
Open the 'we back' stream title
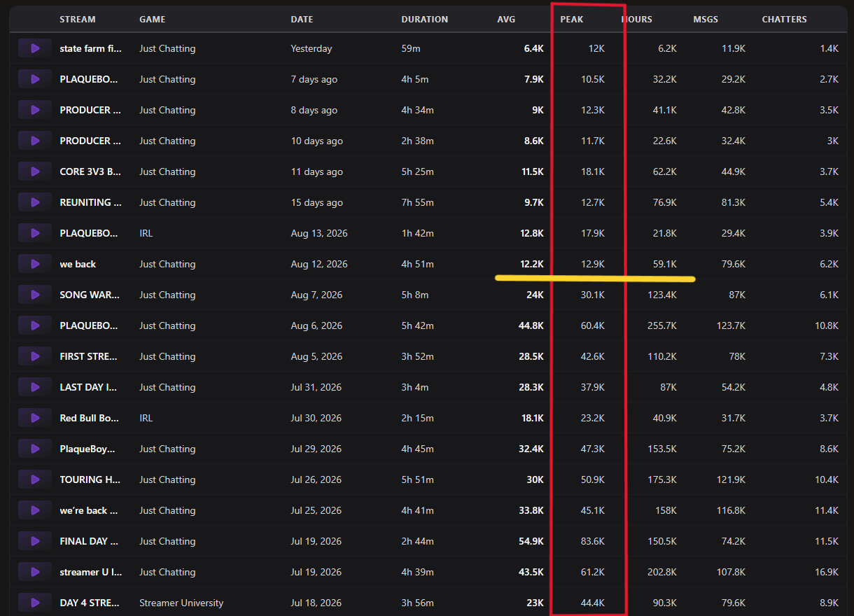coord(78,264)
